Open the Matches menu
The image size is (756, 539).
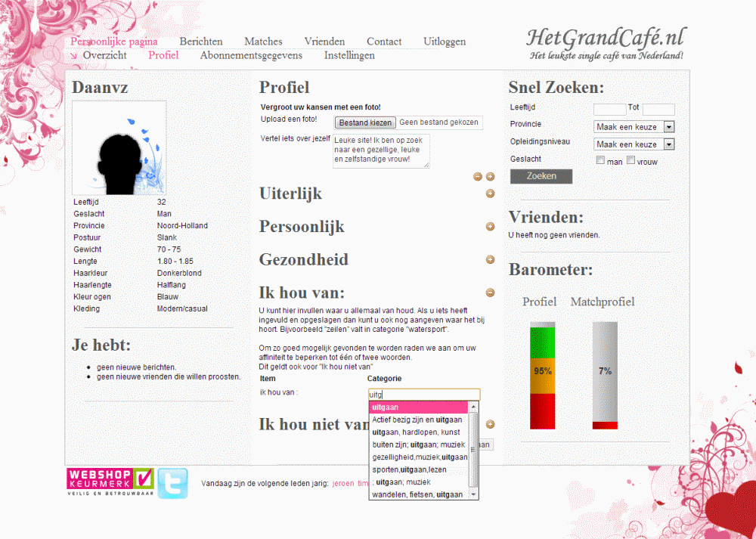[x=263, y=42]
